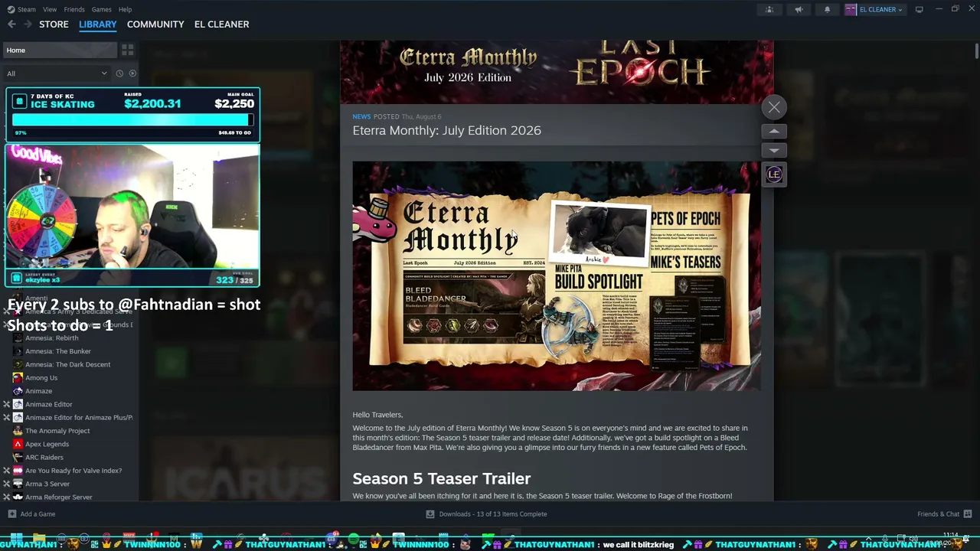Image resolution: width=980 pixels, height=551 pixels.
Task: Click The Anomaly Project game icon
Action: (18, 431)
